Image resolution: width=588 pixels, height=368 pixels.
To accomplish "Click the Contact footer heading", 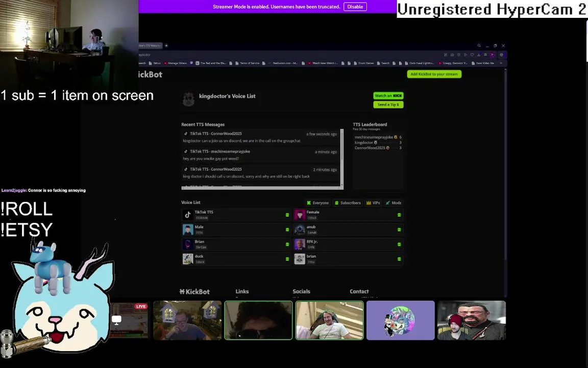I will coord(359,291).
